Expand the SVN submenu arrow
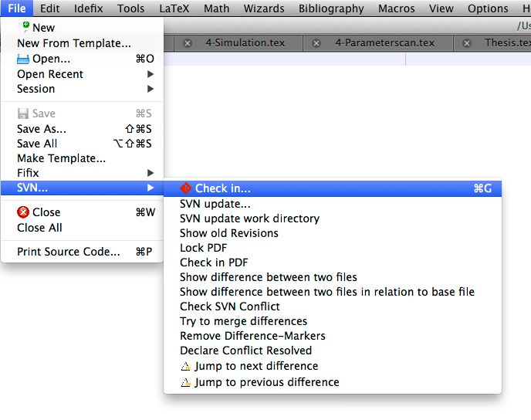Screen dimensions: 531x420 click(151, 188)
